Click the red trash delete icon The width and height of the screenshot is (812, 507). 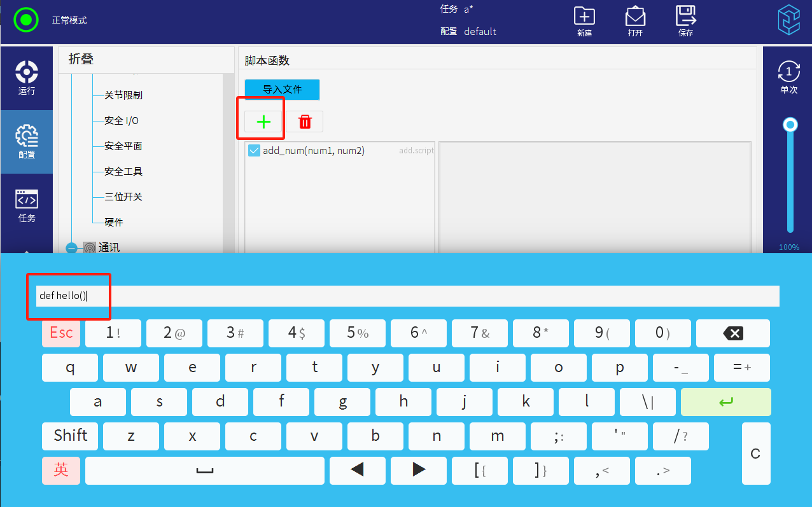(305, 122)
